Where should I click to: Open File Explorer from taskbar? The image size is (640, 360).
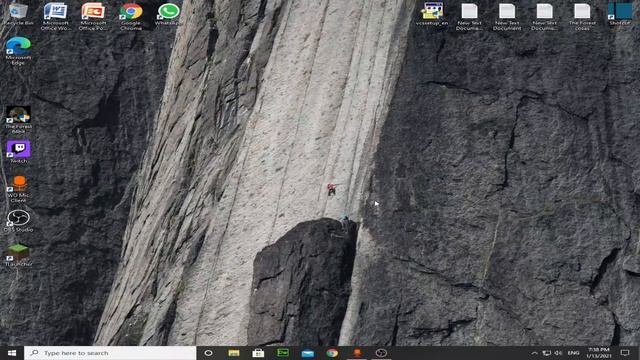point(233,353)
